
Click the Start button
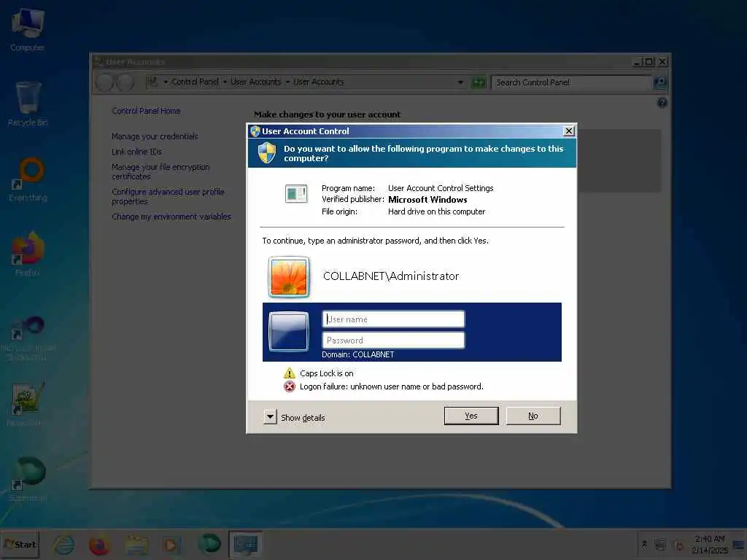point(20,544)
